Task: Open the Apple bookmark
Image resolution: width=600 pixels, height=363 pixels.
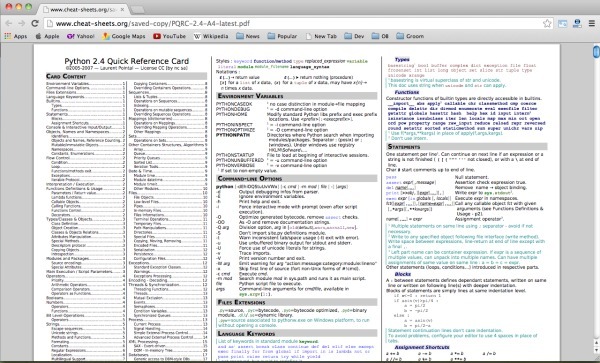Action: (x=47, y=36)
